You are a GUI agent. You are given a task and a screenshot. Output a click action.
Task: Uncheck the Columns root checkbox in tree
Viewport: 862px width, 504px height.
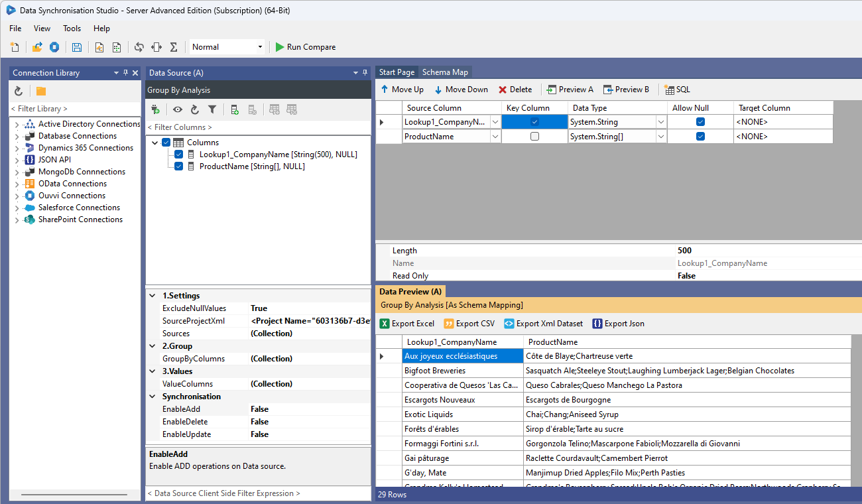(x=166, y=143)
